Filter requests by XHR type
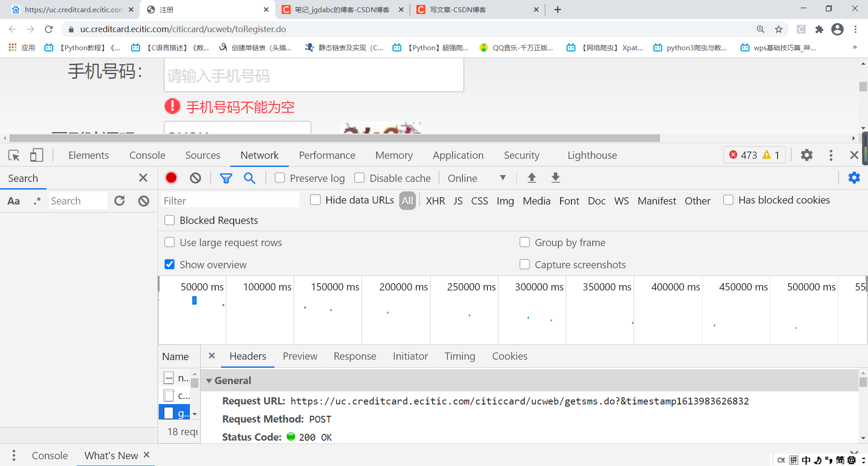The height and width of the screenshot is (466, 868). click(435, 201)
